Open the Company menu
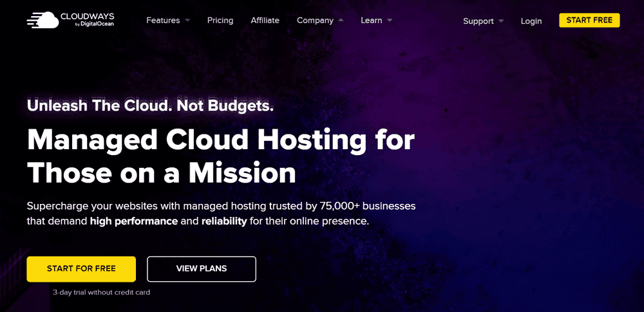Image resolution: width=644 pixels, height=312 pixels. (315, 21)
